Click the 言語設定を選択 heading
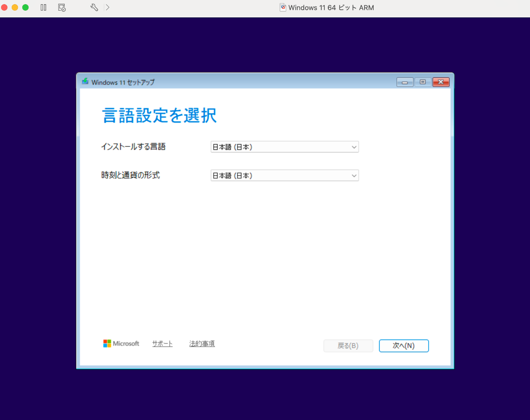Viewport: 530px width, 420px height. pos(159,115)
